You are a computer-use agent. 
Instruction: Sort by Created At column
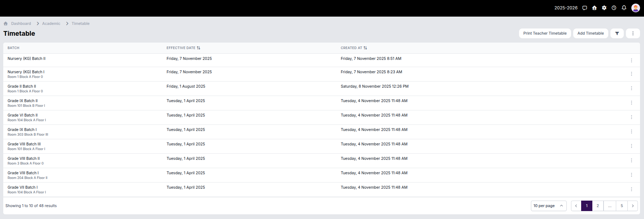[x=354, y=48]
